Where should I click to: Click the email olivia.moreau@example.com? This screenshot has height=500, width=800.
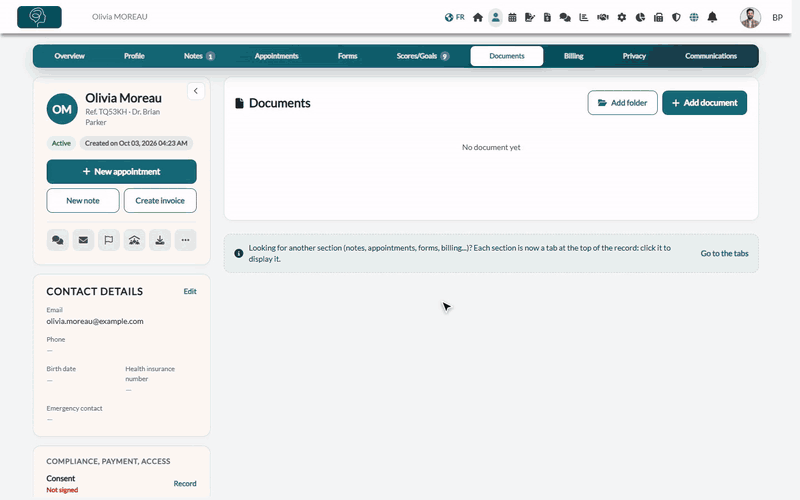click(95, 321)
